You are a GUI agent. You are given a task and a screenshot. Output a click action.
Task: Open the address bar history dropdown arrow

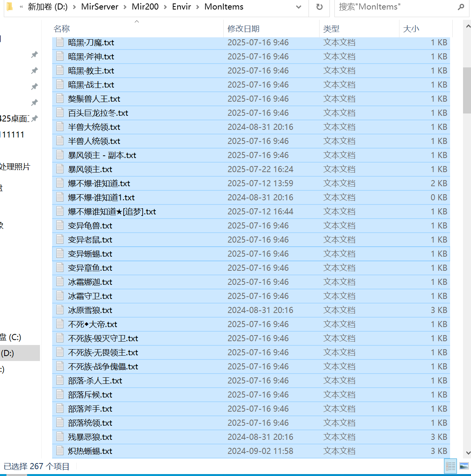pyautogui.click(x=299, y=7)
